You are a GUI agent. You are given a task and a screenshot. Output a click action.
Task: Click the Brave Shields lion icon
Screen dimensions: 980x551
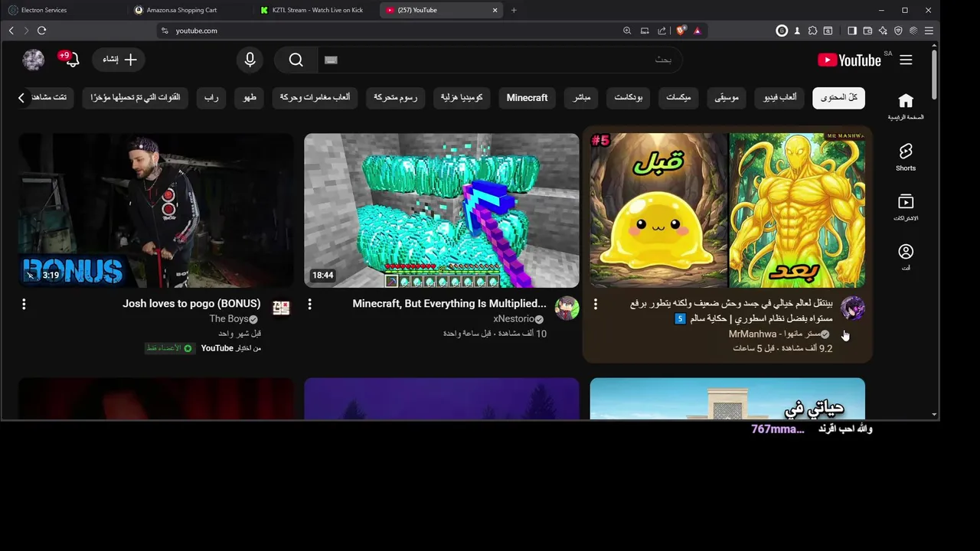[681, 31]
